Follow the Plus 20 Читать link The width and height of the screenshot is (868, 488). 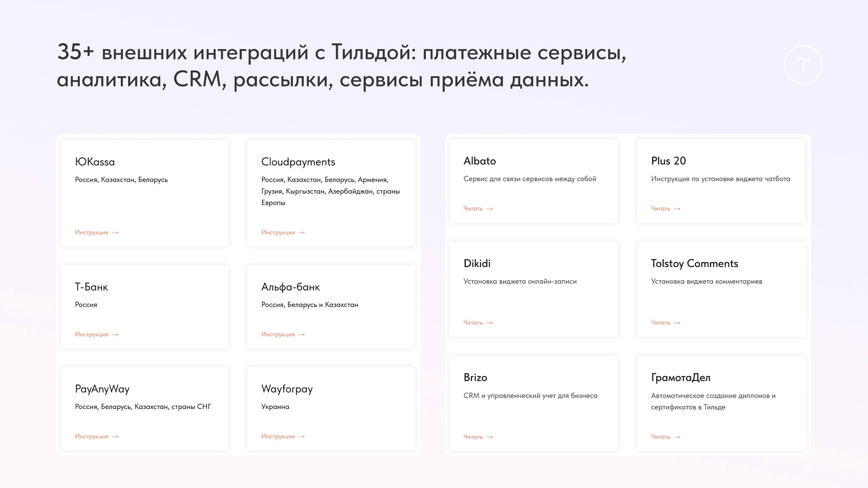pos(665,209)
